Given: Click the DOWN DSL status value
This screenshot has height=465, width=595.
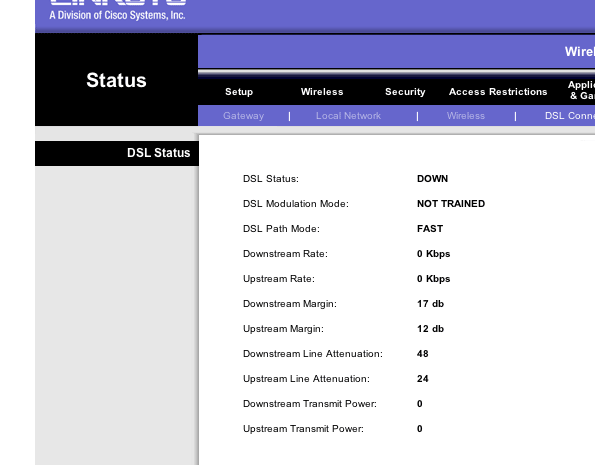Looking at the screenshot, I should (x=432, y=179).
